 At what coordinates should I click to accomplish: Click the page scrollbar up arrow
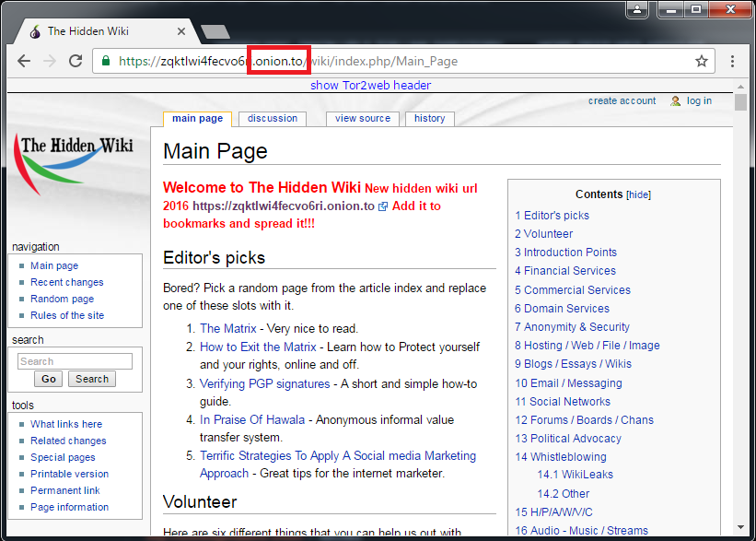pos(740,87)
